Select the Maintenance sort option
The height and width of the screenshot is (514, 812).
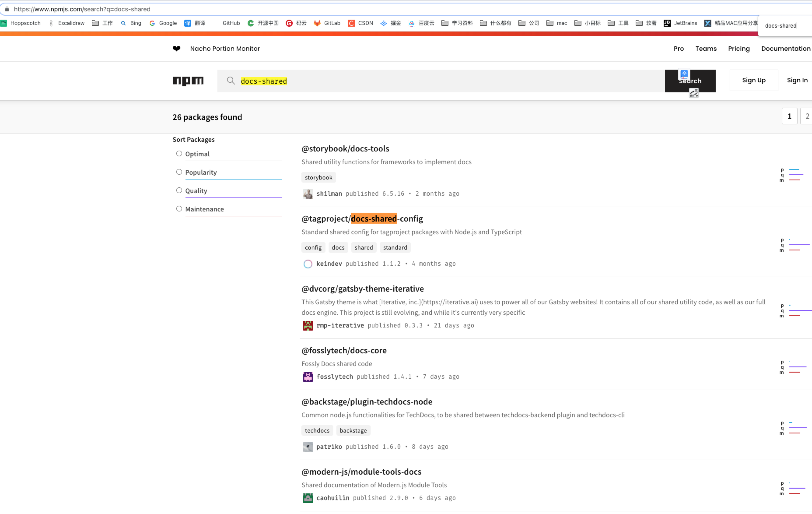[179, 209]
